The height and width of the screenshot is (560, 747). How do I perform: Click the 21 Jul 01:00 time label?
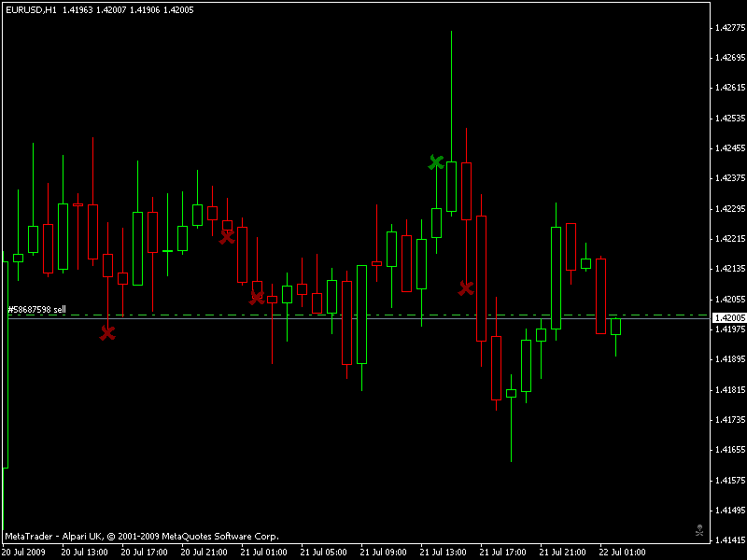pos(263,553)
